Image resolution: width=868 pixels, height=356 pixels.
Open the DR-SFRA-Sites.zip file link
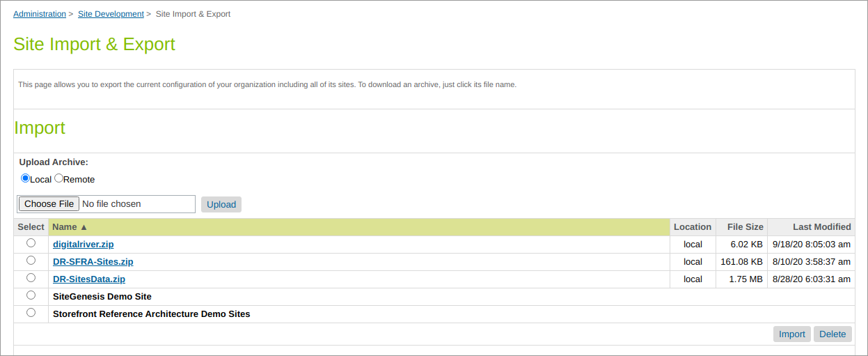coord(93,262)
